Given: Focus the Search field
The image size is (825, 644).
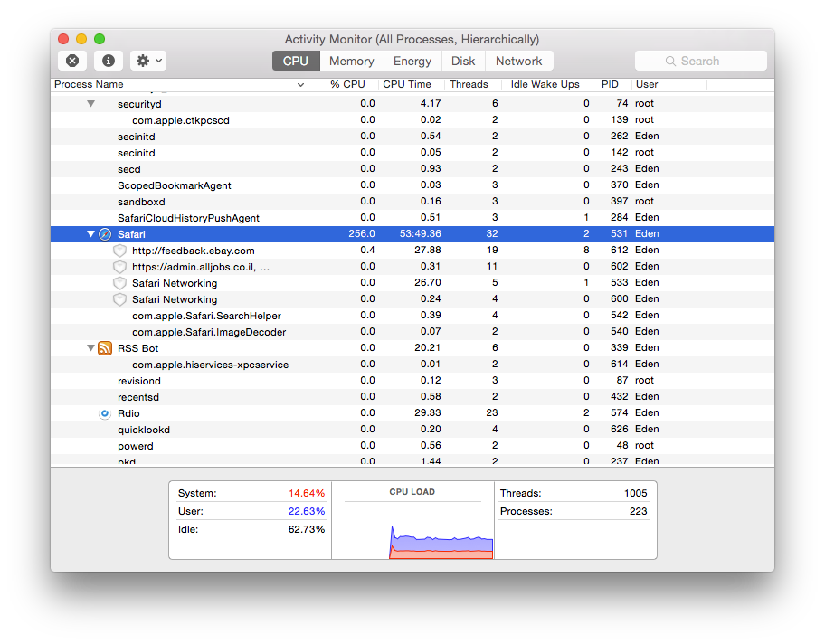Looking at the screenshot, I should [x=701, y=61].
